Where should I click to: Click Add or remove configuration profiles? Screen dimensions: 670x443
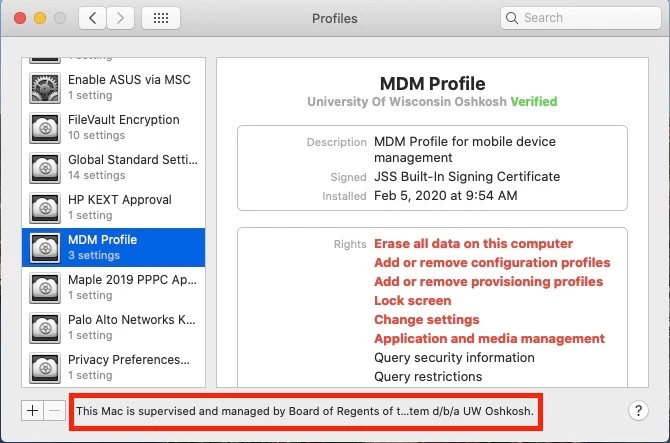492,263
